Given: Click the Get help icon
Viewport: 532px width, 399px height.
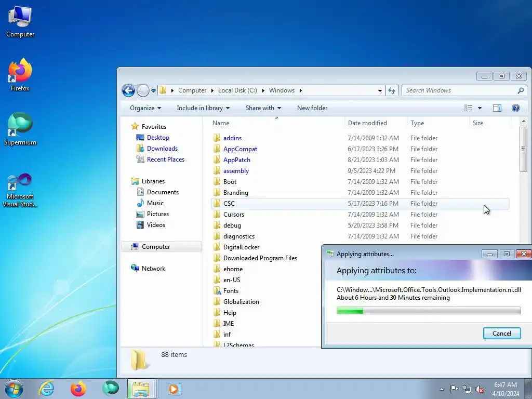Looking at the screenshot, I should click(515, 108).
